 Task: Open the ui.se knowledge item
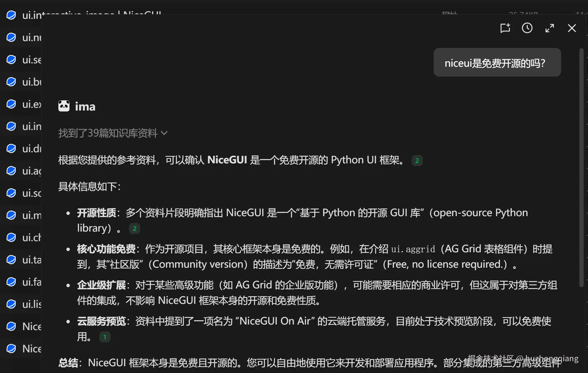point(32,60)
